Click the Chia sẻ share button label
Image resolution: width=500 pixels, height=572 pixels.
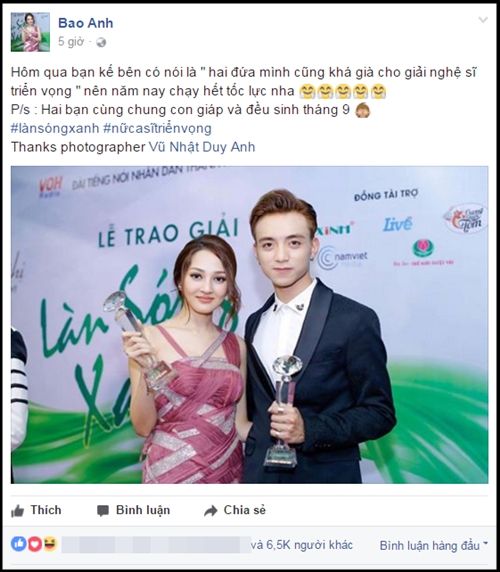pyautogui.click(x=245, y=510)
